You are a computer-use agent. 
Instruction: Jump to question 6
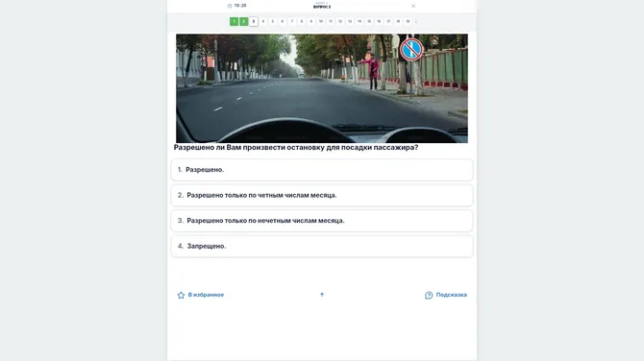(x=283, y=21)
